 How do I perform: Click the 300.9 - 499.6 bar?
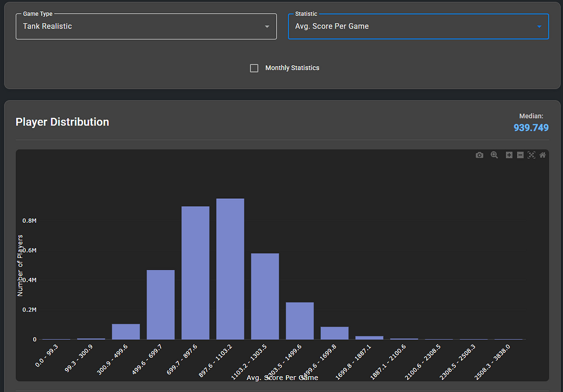point(126,332)
